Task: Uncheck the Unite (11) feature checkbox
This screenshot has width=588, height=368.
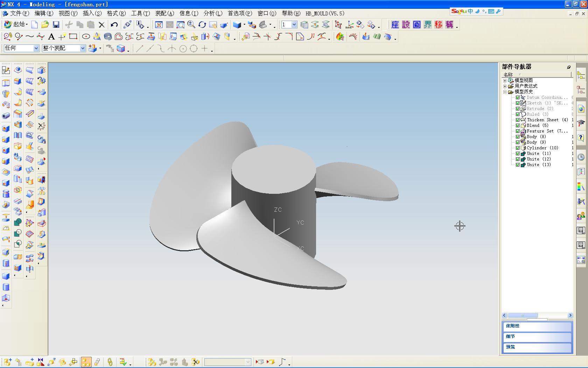Action: coord(518,154)
